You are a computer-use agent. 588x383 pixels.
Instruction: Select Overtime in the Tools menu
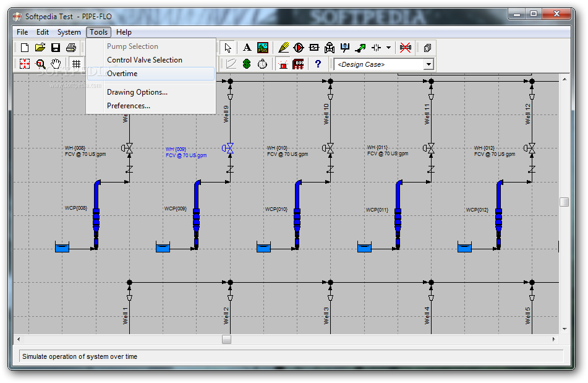[151, 74]
